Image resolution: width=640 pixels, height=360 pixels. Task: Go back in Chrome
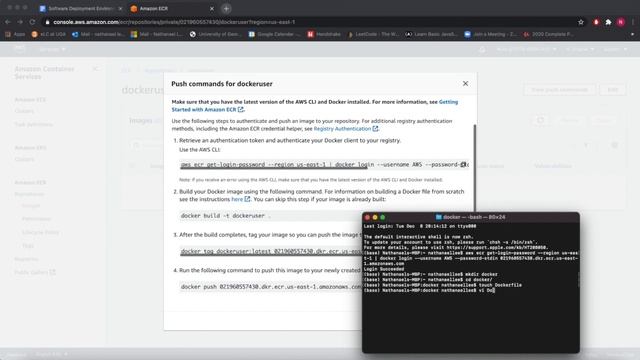[8, 22]
